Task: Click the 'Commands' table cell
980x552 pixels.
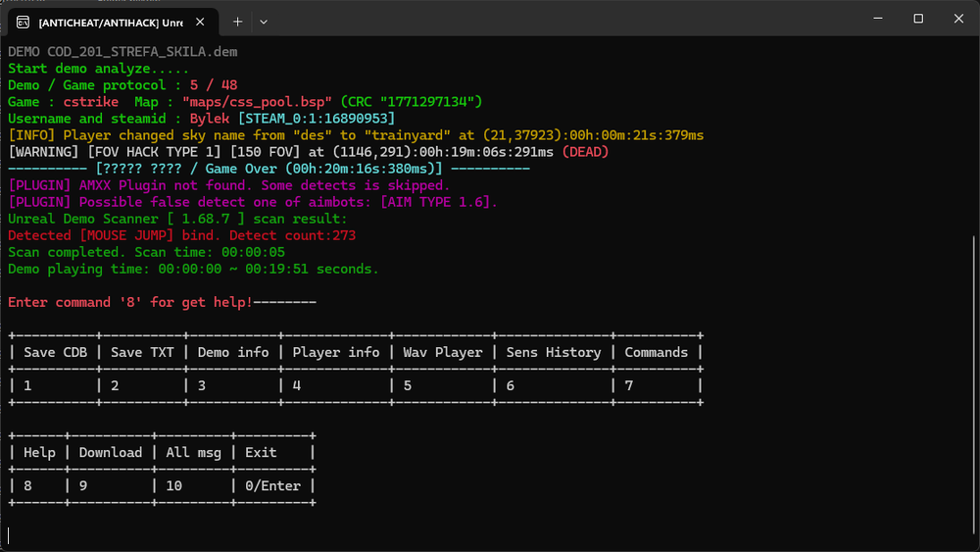Action: tap(657, 353)
